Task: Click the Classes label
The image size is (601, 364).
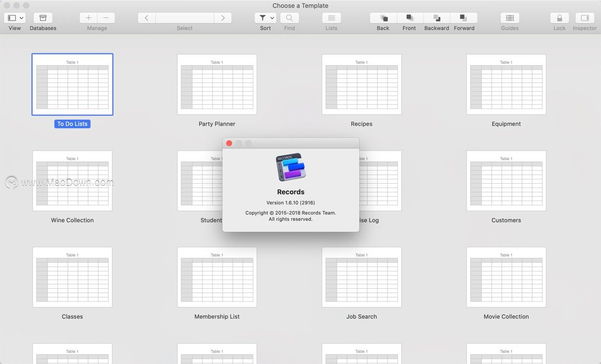Action: click(x=72, y=317)
